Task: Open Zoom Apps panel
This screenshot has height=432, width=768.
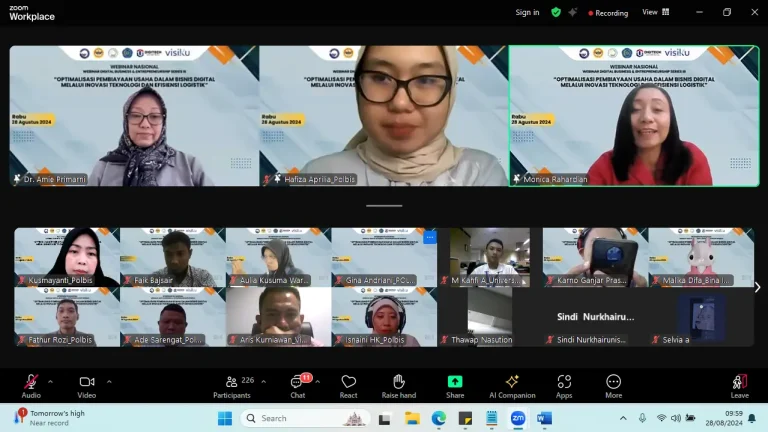Action: point(564,386)
